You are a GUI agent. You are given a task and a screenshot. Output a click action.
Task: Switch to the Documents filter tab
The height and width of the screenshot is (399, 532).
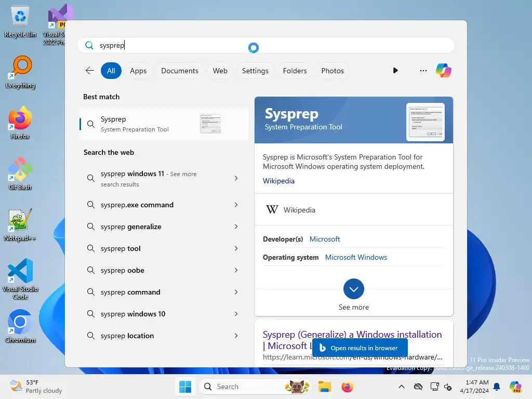tap(179, 71)
